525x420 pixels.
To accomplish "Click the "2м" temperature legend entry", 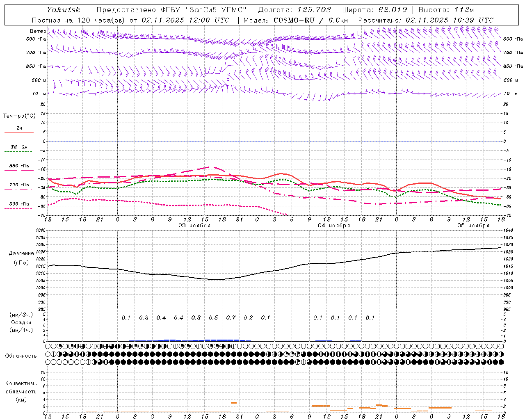I will point(19,128).
